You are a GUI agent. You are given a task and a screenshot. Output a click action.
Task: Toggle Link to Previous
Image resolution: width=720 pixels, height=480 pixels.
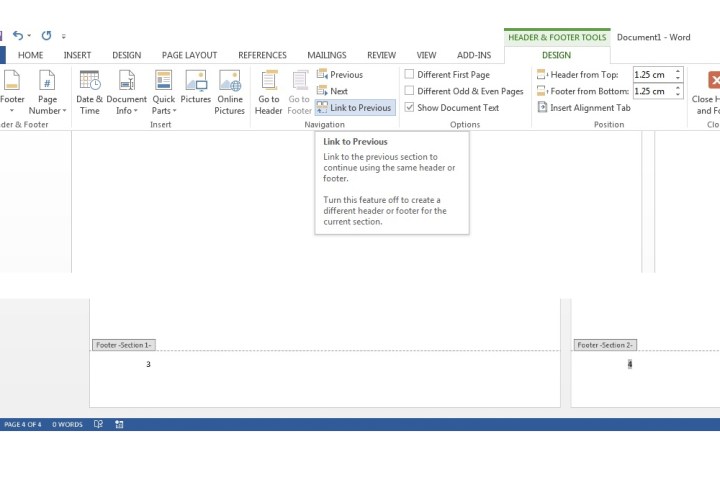[354, 107]
